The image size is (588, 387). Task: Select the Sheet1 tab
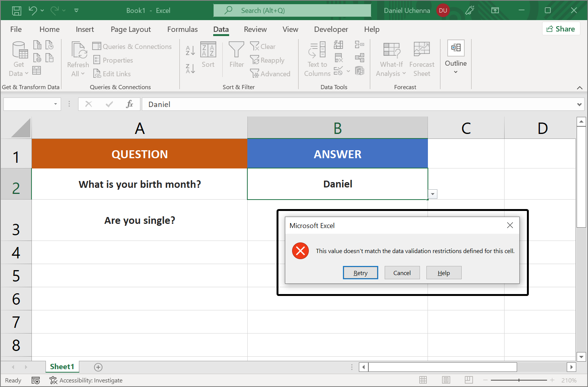pos(62,367)
